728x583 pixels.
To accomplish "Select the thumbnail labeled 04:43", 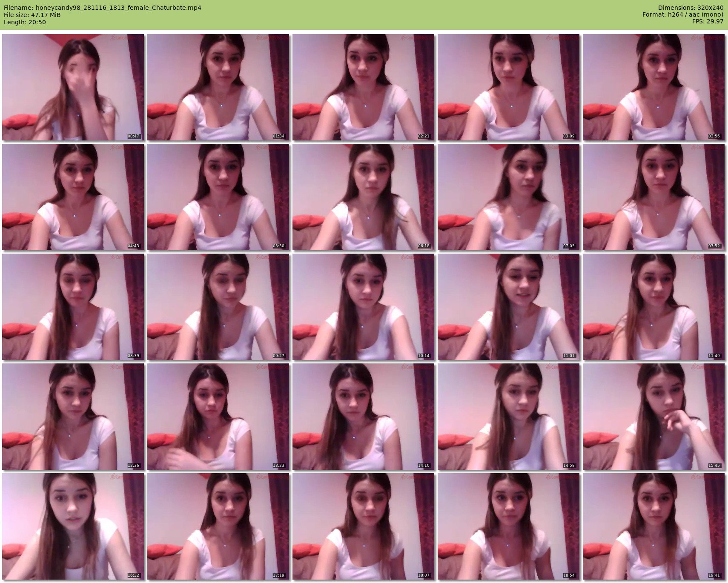I will [x=73, y=197].
